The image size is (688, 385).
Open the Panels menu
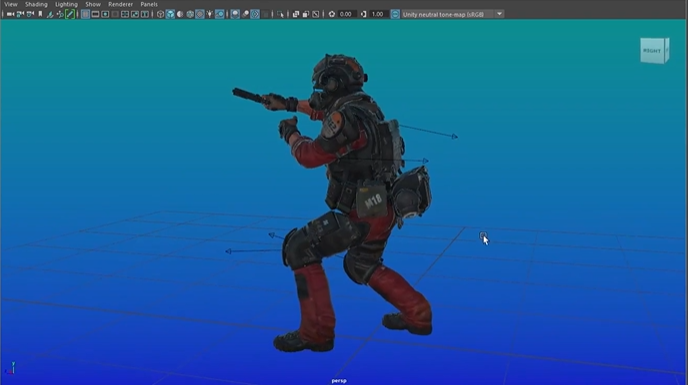[149, 4]
